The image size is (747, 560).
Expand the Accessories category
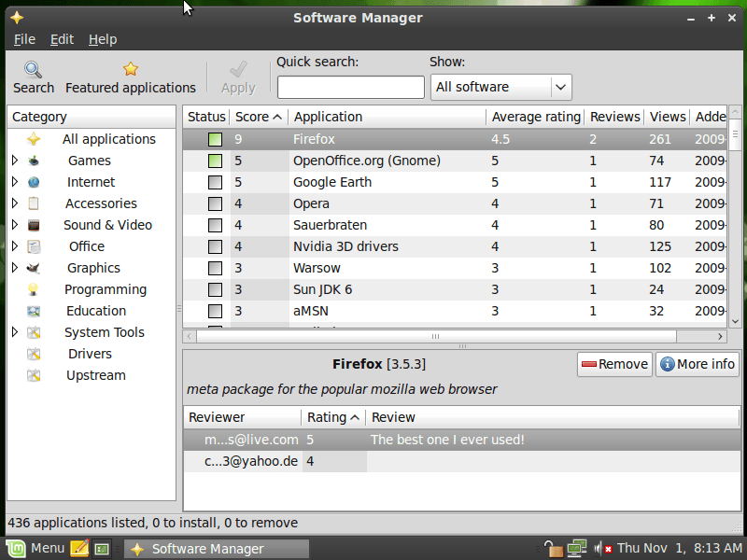15,203
